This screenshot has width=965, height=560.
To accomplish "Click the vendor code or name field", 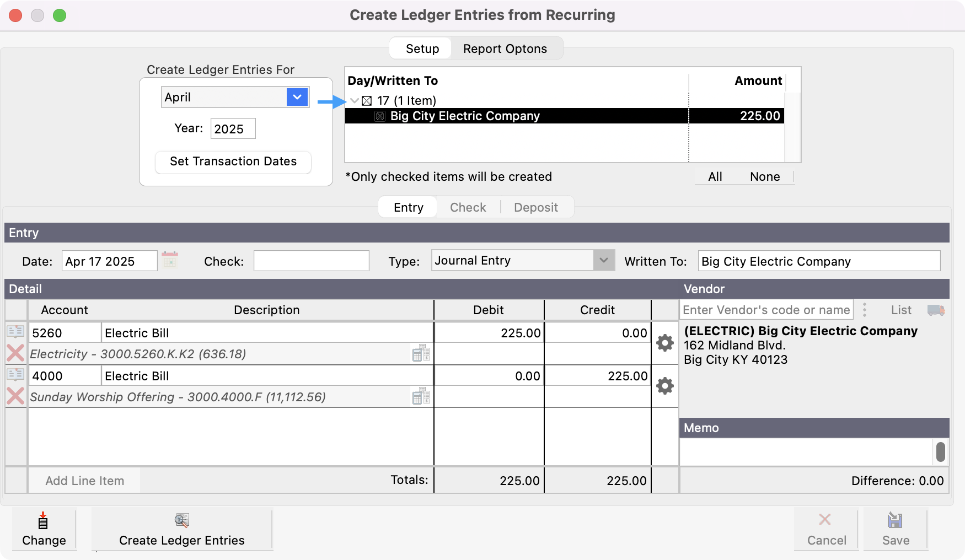I will click(766, 310).
